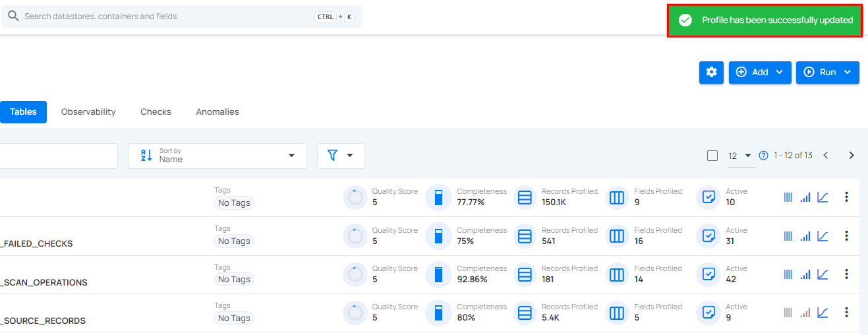This screenshot has height=335, width=868.
Task: Open the Add dropdown button
Action: pyautogui.click(x=759, y=73)
